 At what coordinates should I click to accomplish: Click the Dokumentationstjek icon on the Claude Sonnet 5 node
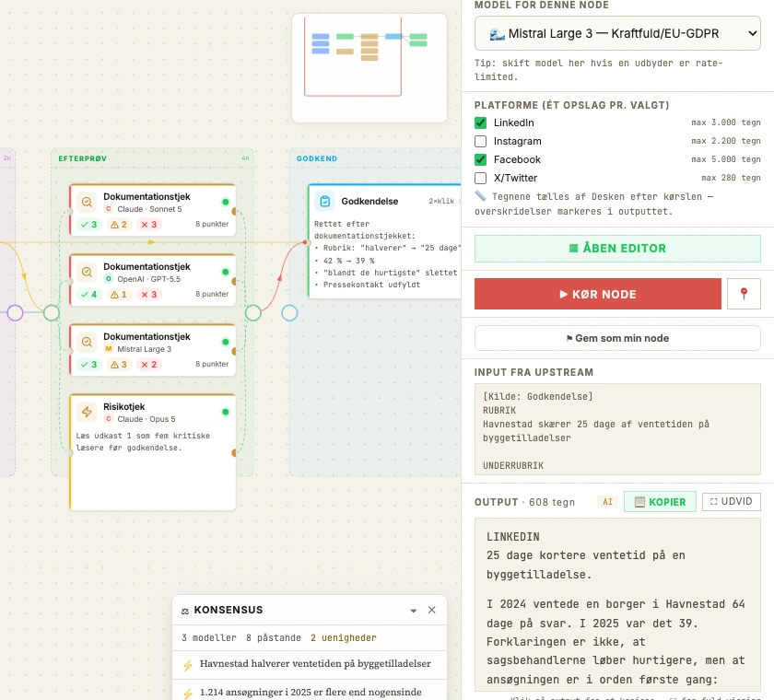[87, 202]
